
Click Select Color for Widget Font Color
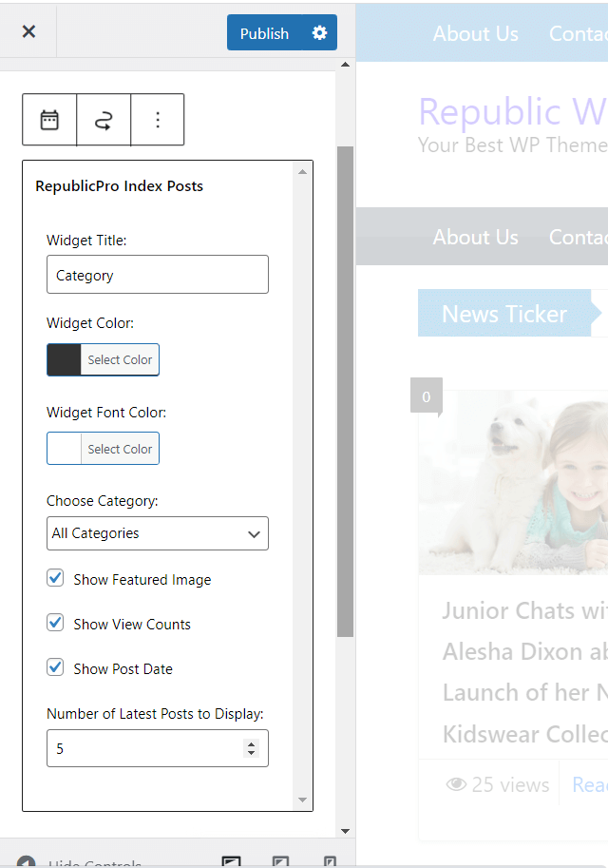click(x=120, y=449)
